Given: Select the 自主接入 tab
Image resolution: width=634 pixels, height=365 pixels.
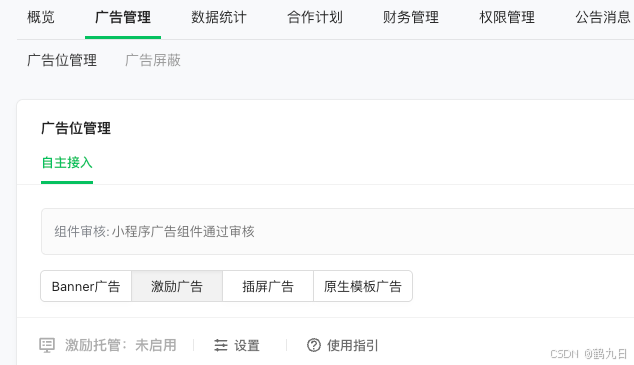Looking at the screenshot, I should click(x=67, y=163).
